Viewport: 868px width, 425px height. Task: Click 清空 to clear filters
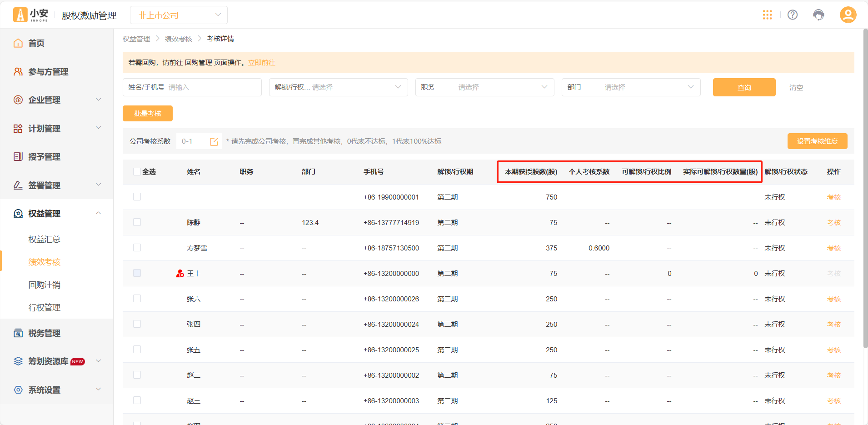click(x=796, y=88)
